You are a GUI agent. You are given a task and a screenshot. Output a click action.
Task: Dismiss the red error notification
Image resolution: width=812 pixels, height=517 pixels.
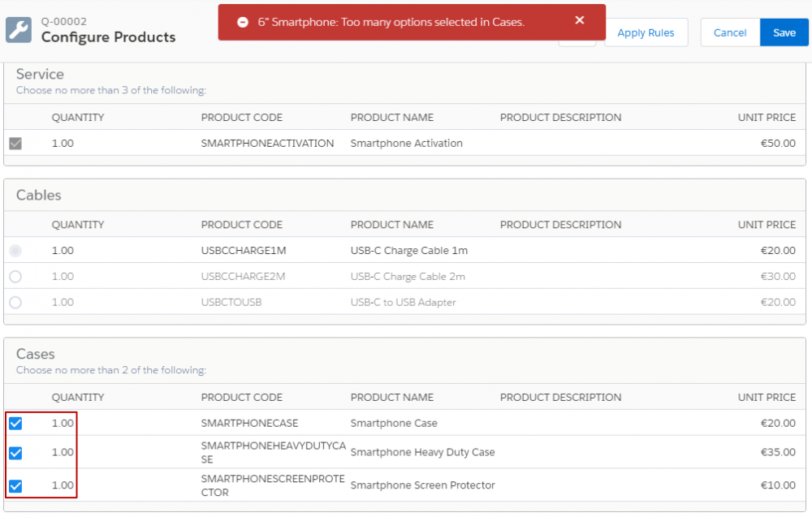[x=580, y=20]
